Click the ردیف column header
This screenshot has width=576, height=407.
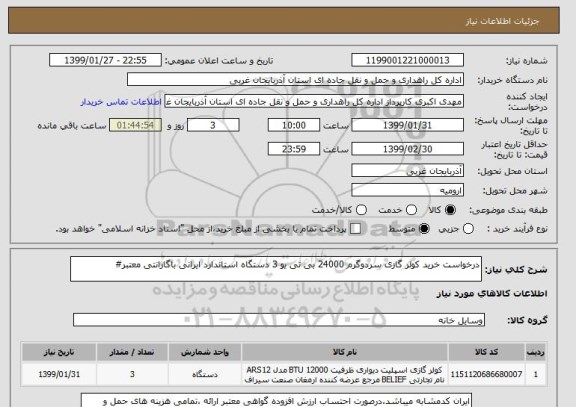536,352
